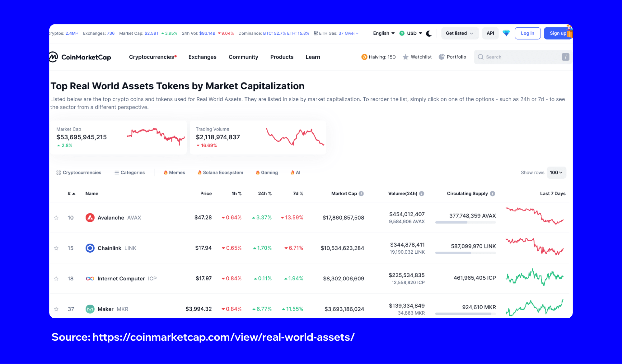Open the English language dropdown
The image size is (622, 364).
point(384,33)
